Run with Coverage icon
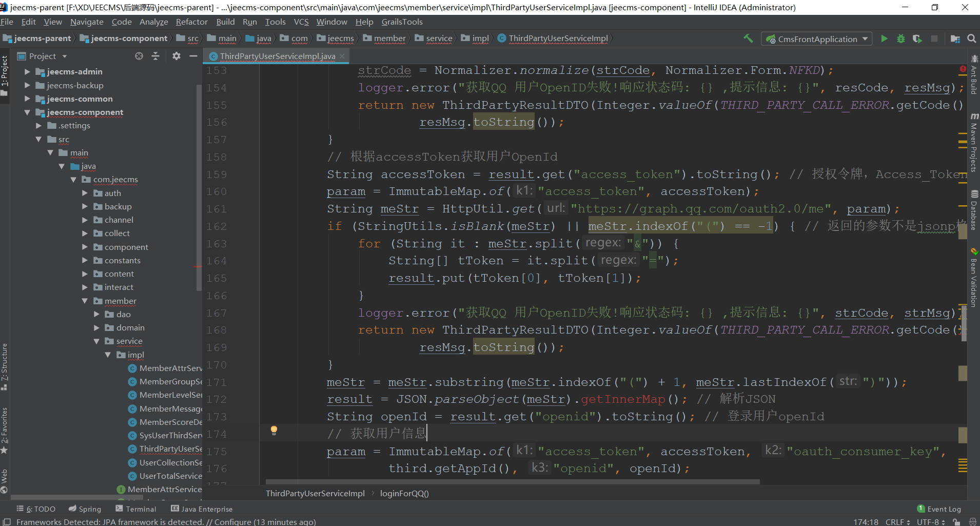Image resolution: width=980 pixels, height=526 pixels. pos(917,39)
